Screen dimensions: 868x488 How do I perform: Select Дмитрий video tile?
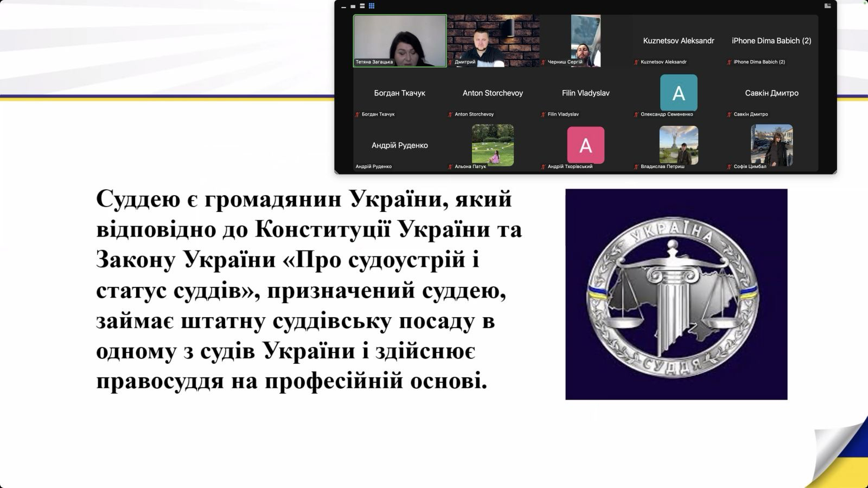tap(493, 41)
